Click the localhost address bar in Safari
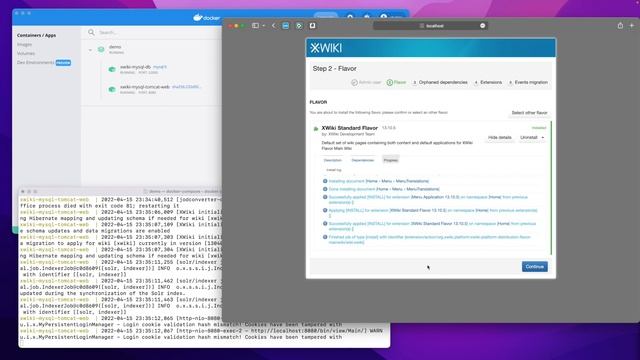 430,26
